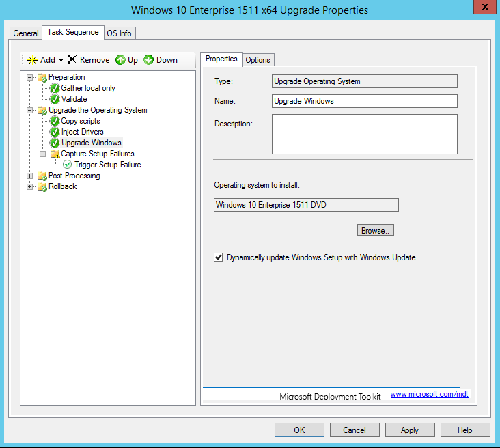
Task: Click the Apply button
Action: point(409,430)
